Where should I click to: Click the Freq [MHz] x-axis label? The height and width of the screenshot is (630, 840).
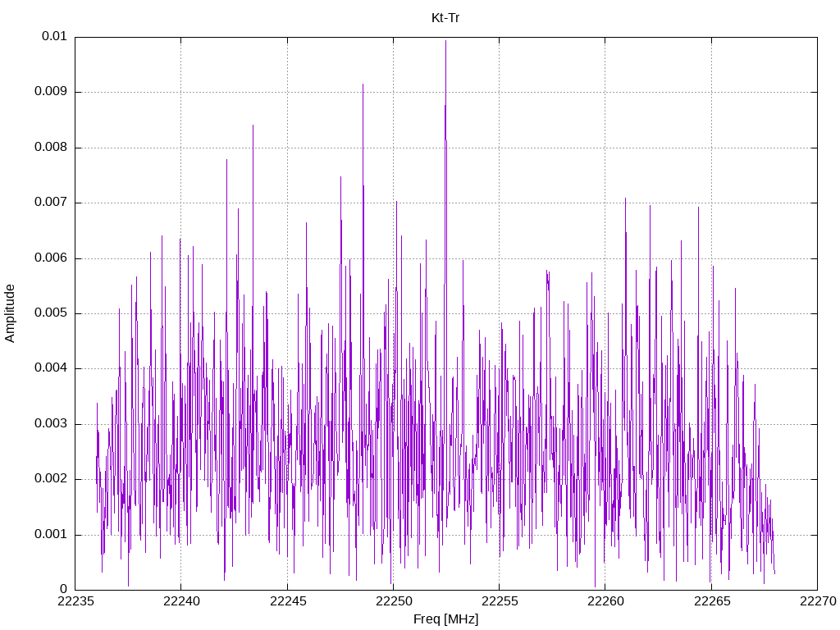[445, 619]
